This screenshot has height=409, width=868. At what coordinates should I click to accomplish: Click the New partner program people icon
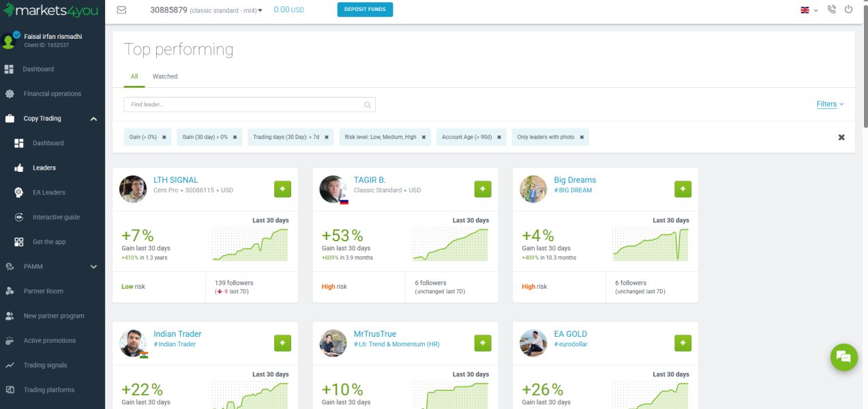(10, 316)
